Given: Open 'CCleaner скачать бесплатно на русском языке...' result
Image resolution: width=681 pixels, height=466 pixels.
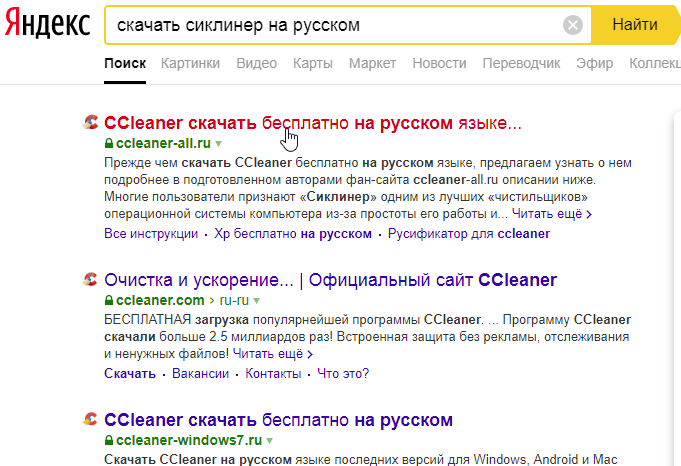Looking at the screenshot, I should [313, 123].
